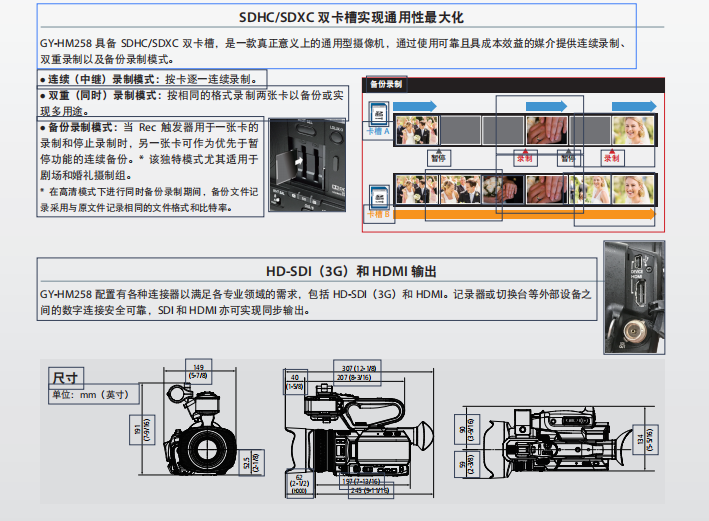Viewport: 709px width, 521px height.
Task: Click the 卡槽 B SD card icon
Action: (379, 197)
